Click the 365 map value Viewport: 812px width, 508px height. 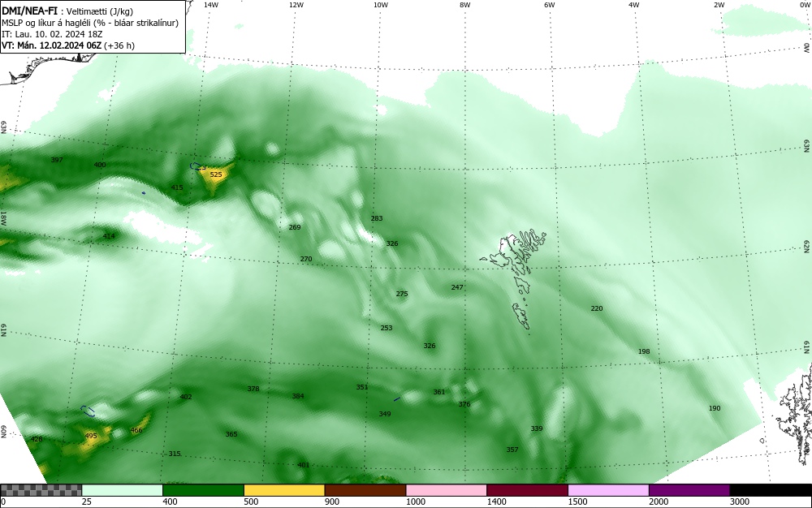[231, 434]
